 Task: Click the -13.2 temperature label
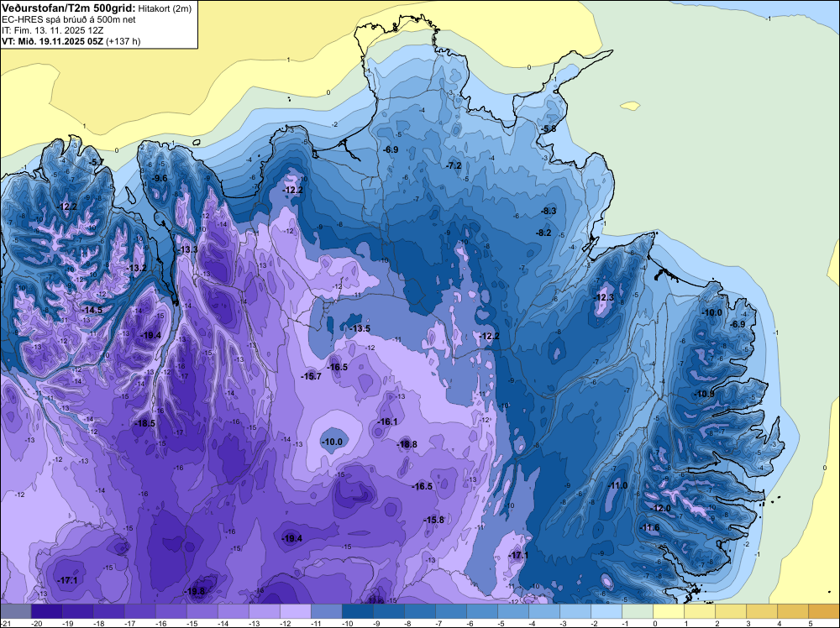pos(137,268)
